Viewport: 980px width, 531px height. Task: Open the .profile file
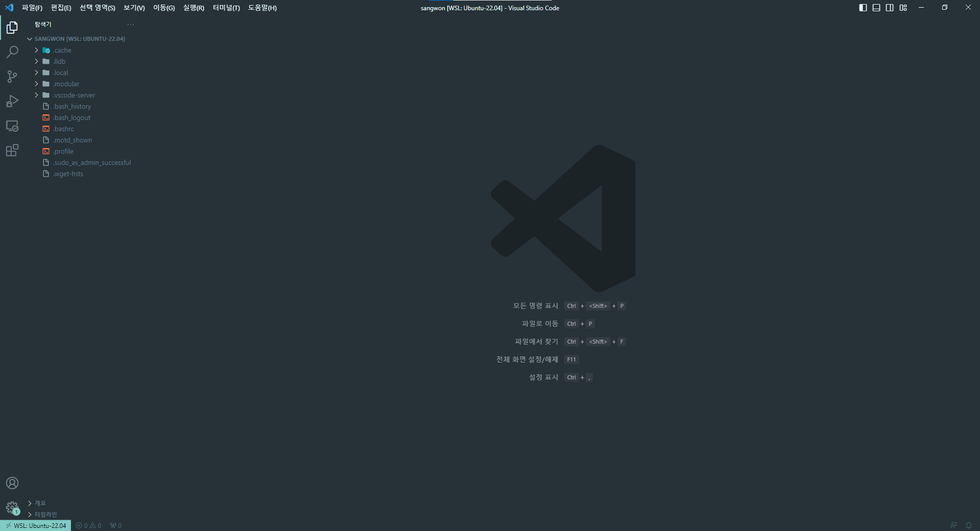click(82, 151)
